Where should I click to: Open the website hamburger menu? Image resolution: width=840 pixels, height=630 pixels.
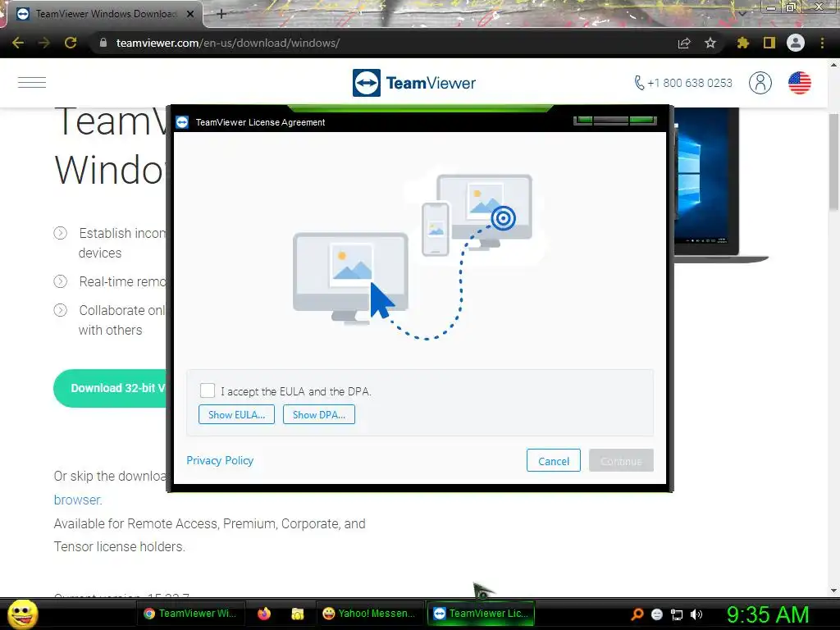(32, 83)
